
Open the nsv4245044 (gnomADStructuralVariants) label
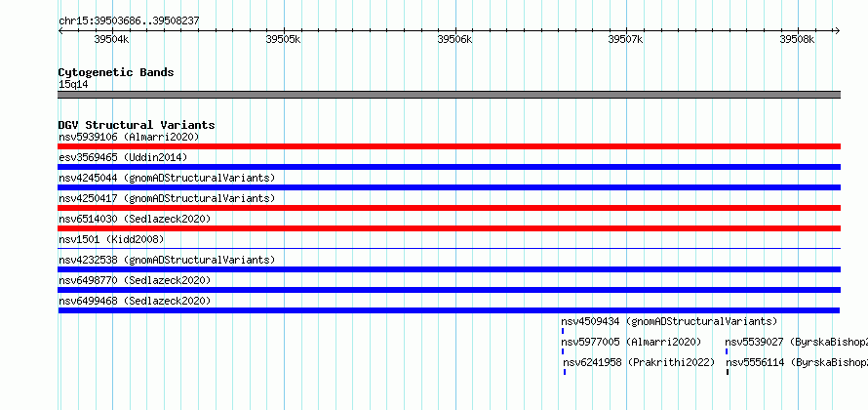167,178
